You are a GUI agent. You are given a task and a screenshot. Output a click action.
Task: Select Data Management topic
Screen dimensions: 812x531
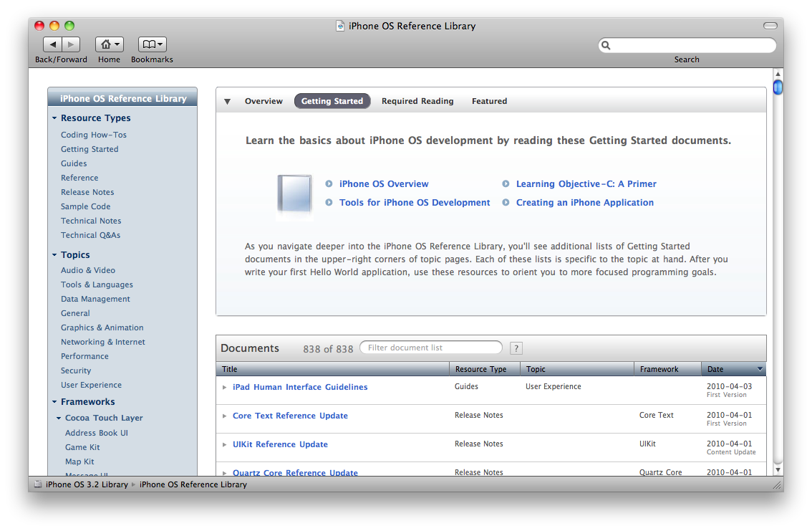click(x=95, y=299)
